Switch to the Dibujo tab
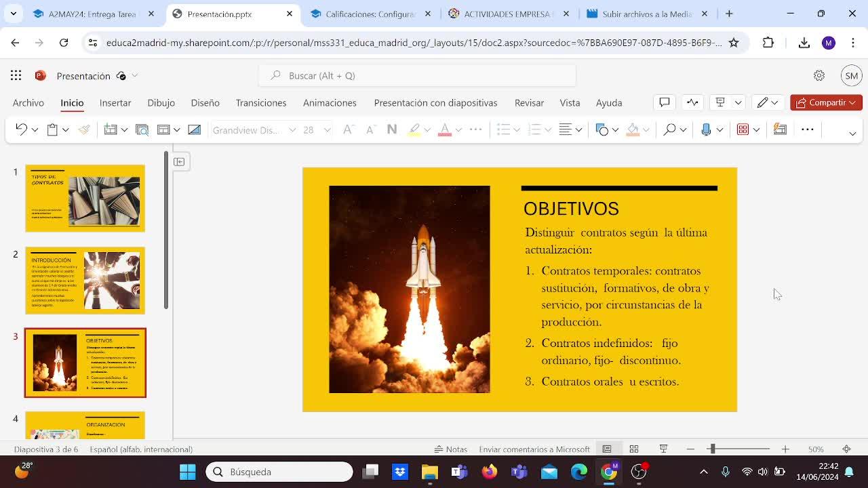The image size is (868, 488). (161, 102)
